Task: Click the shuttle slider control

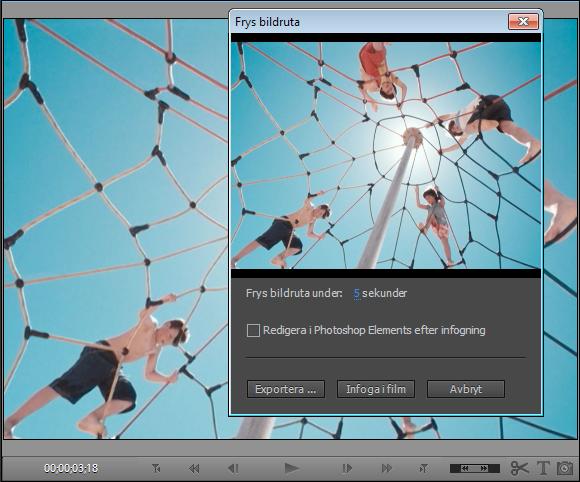Action: [475, 468]
